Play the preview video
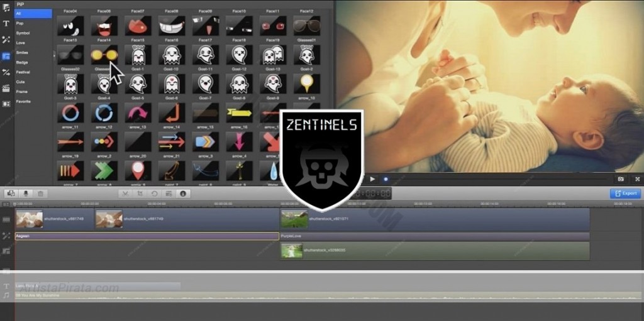Screen dimensions: 644x321 coord(372,179)
